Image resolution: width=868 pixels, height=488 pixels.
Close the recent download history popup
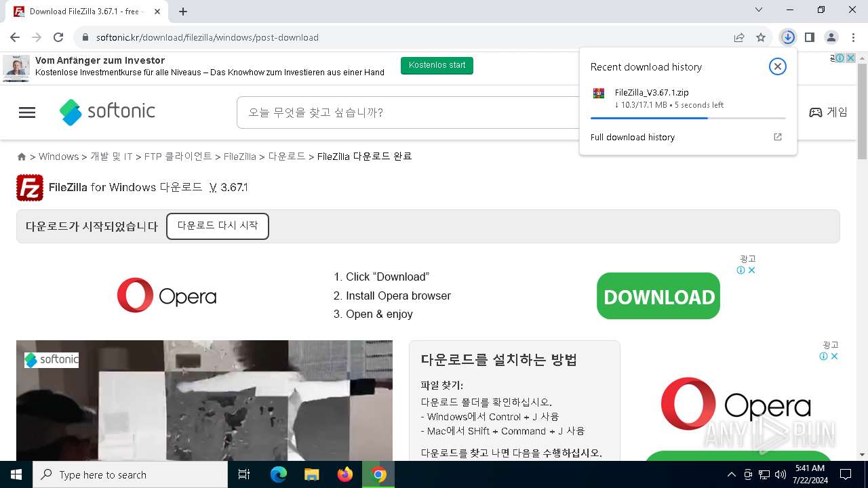778,66
